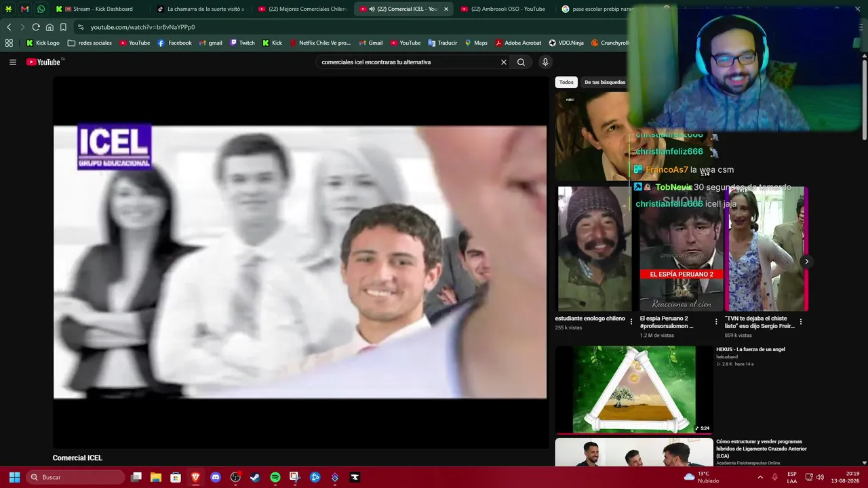The image size is (868, 488).
Task: Open Snipping Tool from the taskbar
Action: point(295,477)
